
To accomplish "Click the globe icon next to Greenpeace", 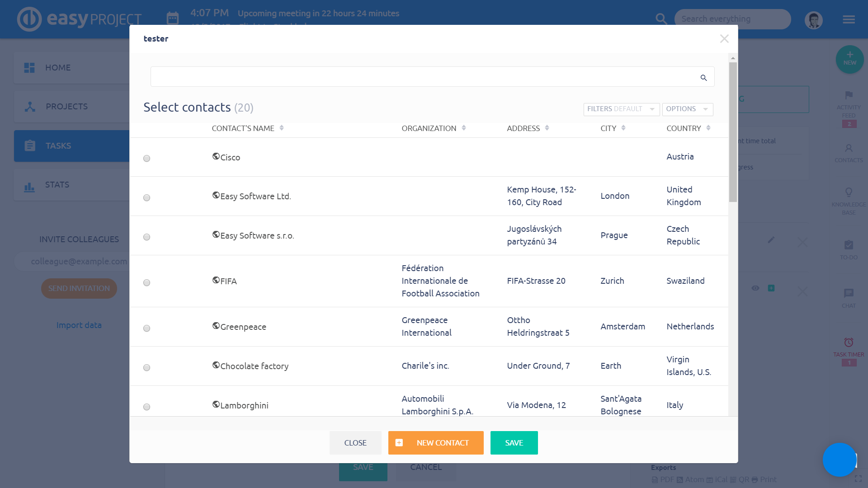I will 216,326.
